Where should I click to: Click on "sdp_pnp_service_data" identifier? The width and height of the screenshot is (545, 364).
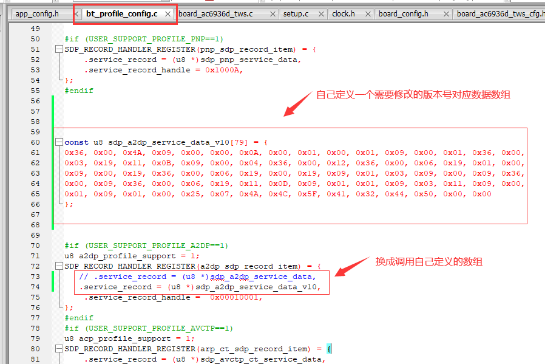click(249, 59)
